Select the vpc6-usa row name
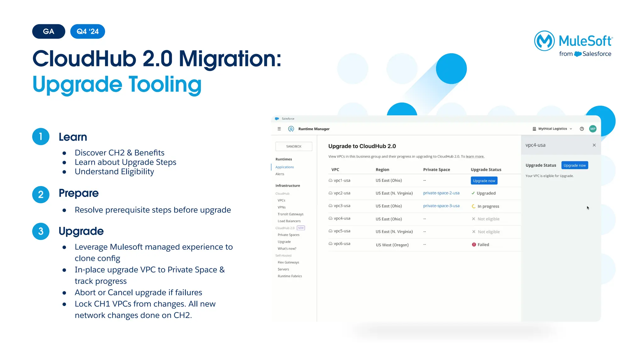 [342, 244]
